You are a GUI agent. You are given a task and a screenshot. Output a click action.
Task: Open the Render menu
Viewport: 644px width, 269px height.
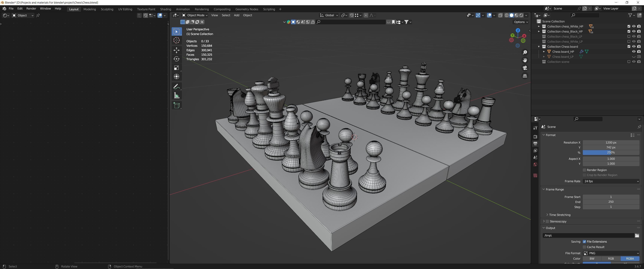(x=31, y=8)
